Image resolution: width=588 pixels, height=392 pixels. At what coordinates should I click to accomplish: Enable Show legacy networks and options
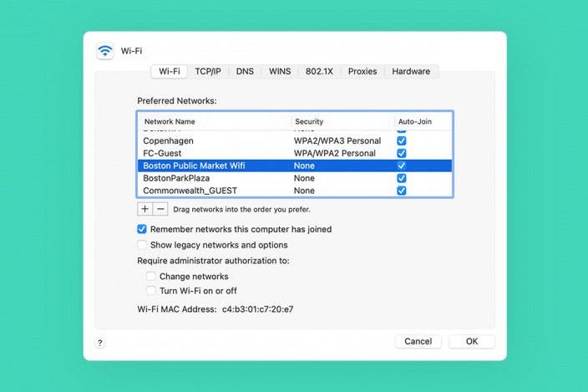point(142,245)
